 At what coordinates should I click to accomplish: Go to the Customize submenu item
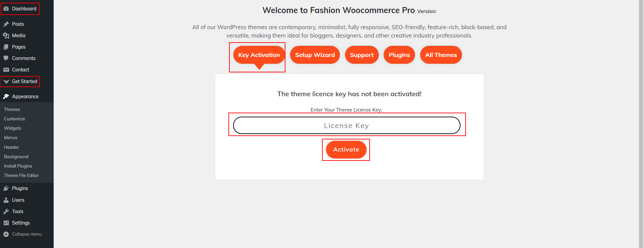[x=14, y=119]
